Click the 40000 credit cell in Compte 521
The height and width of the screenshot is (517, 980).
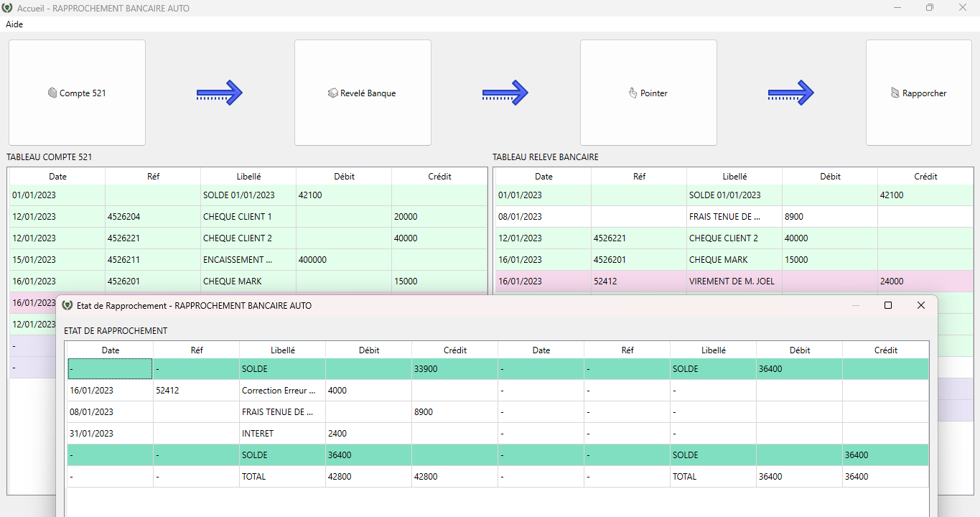click(439, 238)
